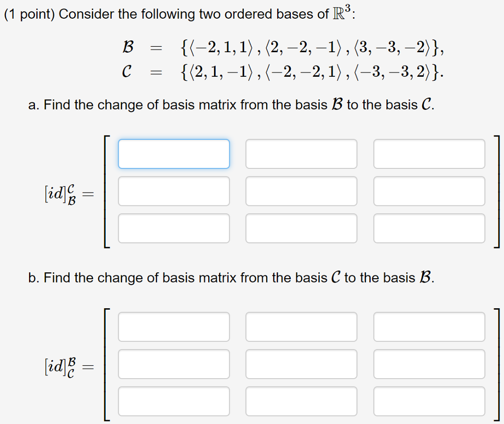This screenshot has height=424, width=504.
Task: Select the bottom-left entry box in part b
Action: pos(174,401)
